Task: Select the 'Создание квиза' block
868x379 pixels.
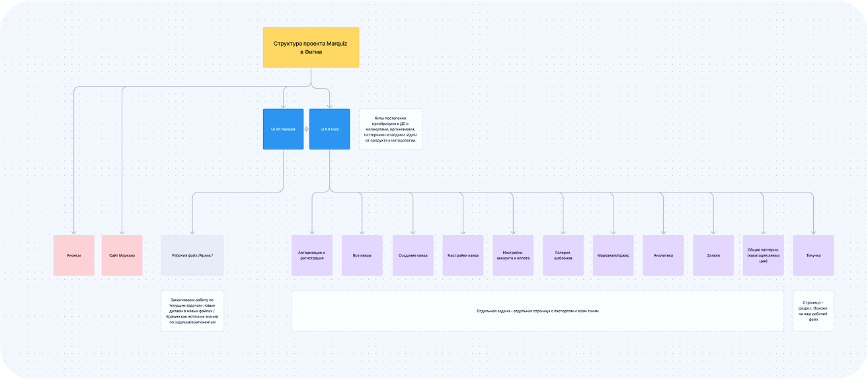Action: tap(413, 255)
